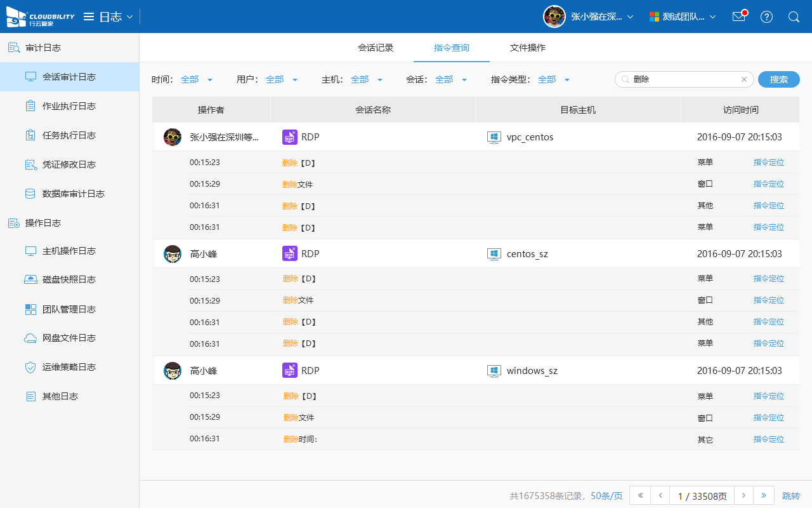Click 指令定位 link for vpc_centos 删除文件 row
Viewport: 812px width, 508px height.
(x=768, y=184)
